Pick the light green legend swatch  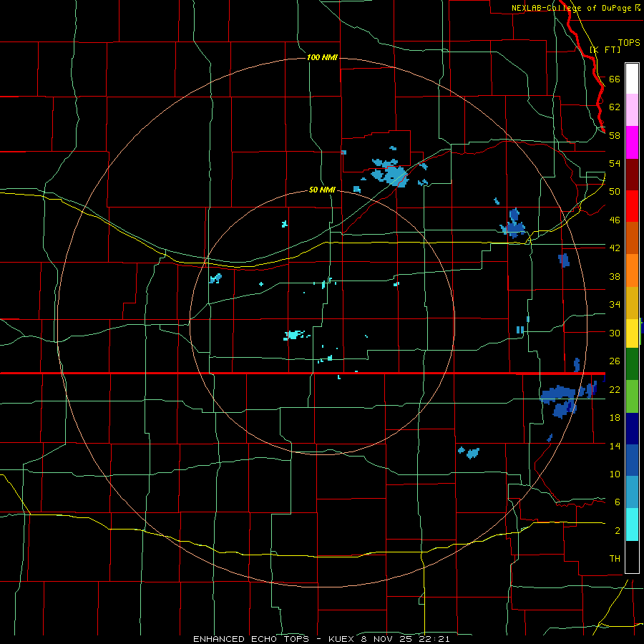click(632, 396)
